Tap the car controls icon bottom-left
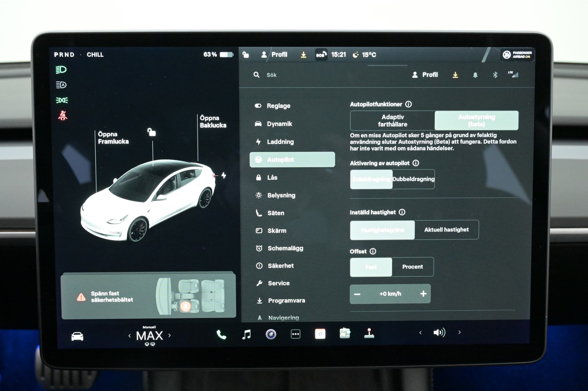This screenshot has width=588, height=391. coord(77,336)
